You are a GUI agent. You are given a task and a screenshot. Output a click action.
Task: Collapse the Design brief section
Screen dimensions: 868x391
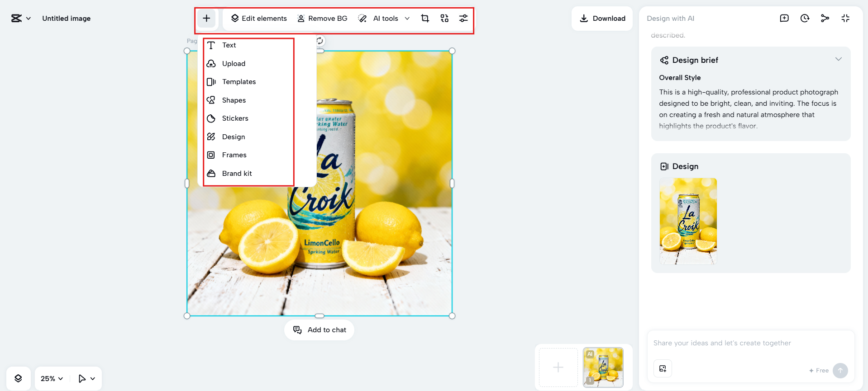click(x=838, y=60)
